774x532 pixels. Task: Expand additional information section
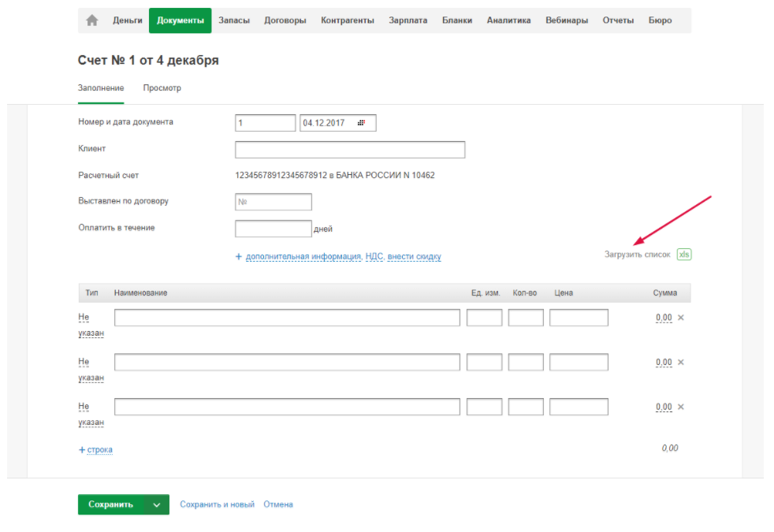click(x=303, y=257)
